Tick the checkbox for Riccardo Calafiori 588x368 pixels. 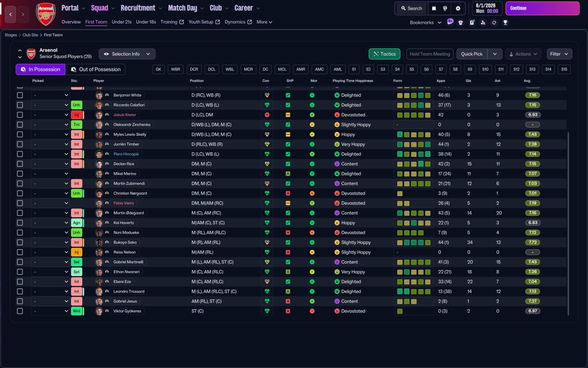[x=20, y=105]
